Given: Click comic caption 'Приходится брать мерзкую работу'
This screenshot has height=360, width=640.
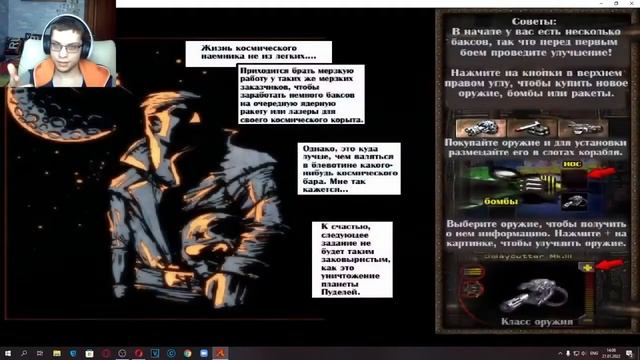Looking at the screenshot, I should 301,95.
